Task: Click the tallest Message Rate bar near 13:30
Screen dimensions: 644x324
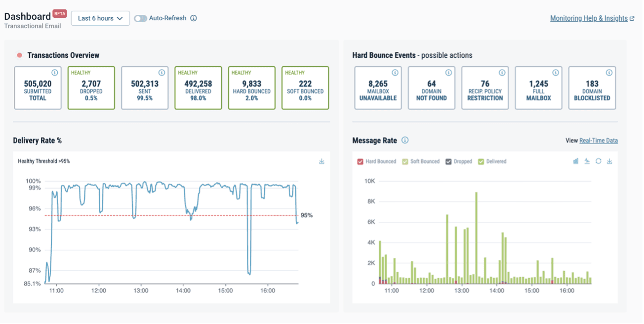Action: [x=476, y=238]
